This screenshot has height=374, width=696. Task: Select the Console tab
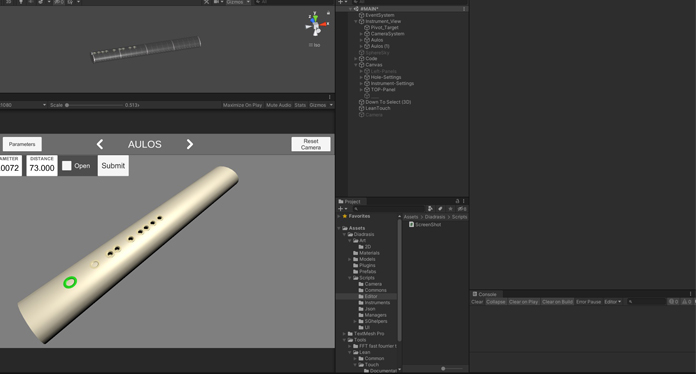point(484,294)
